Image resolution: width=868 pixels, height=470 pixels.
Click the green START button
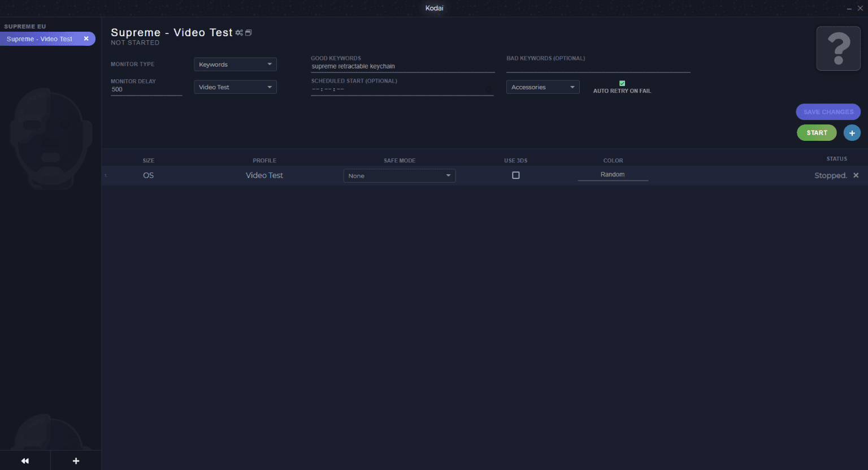click(817, 133)
